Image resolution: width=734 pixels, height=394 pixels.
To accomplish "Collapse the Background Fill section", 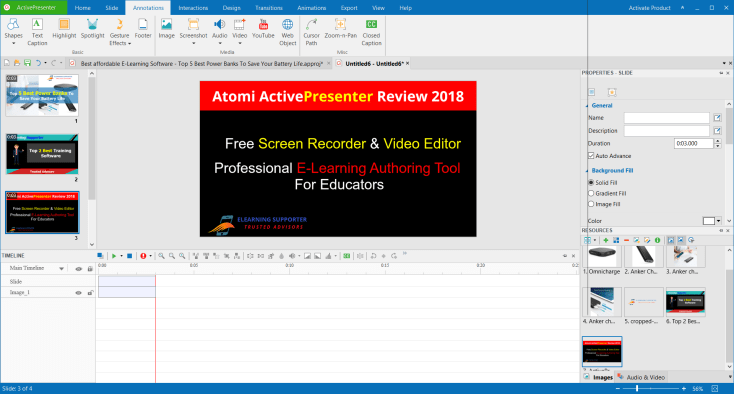I will point(587,171).
